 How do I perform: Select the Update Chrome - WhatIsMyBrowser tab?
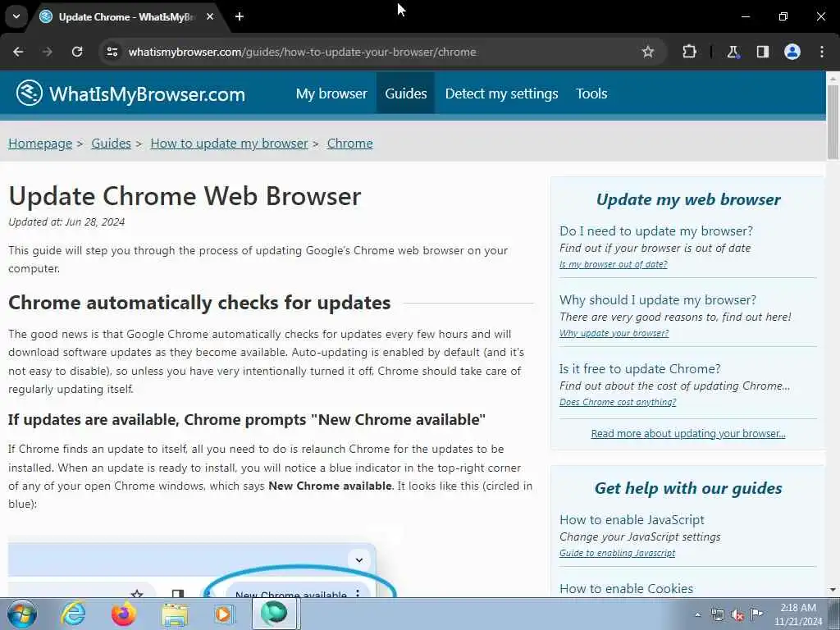(x=127, y=16)
